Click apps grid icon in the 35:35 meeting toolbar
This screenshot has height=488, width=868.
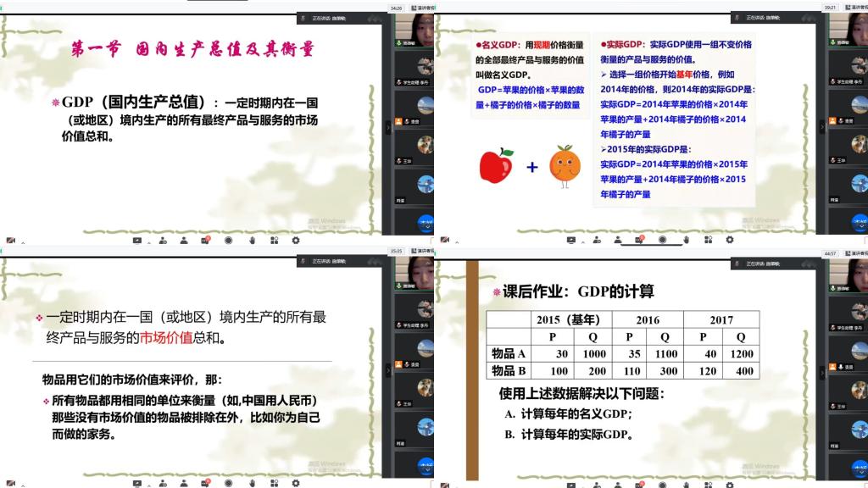(274, 484)
